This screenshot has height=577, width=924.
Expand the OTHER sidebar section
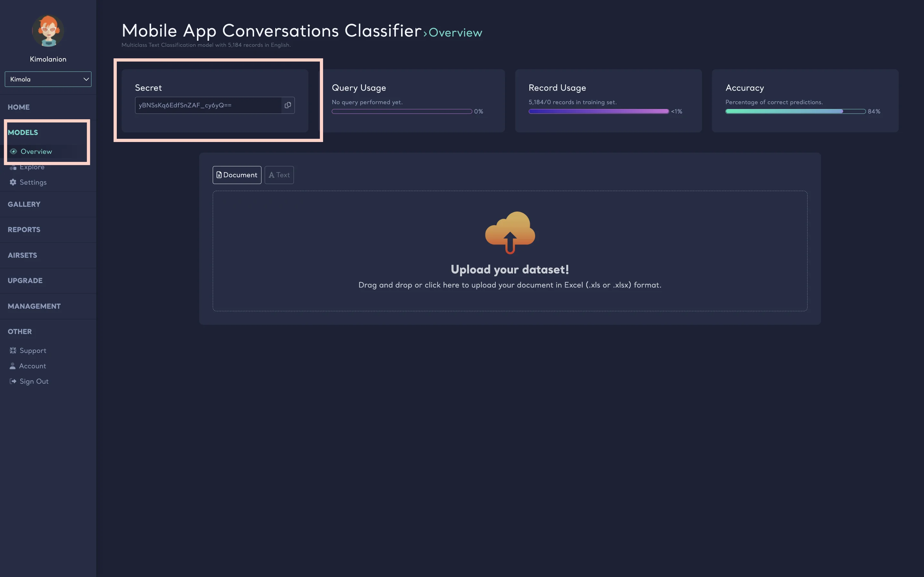tap(20, 332)
